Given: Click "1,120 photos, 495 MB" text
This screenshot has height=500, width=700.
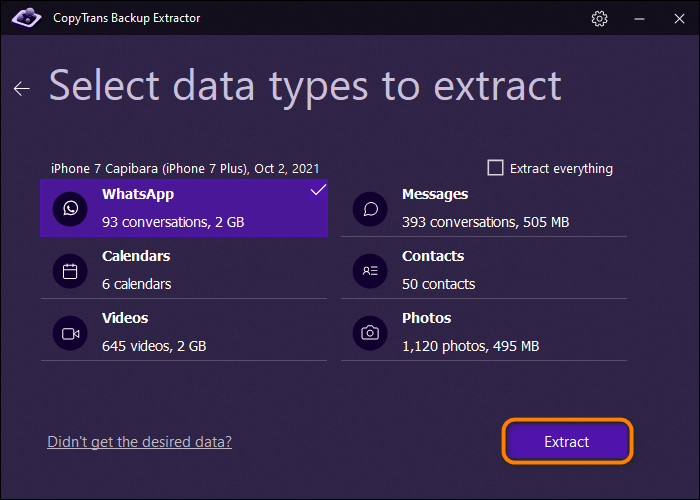Looking at the screenshot, I should [x=471, y=346].
